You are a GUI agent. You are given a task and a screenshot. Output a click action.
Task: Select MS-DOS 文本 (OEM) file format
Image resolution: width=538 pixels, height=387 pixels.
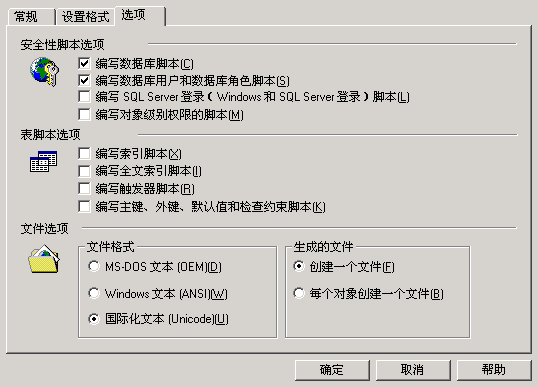coord(94,266)
